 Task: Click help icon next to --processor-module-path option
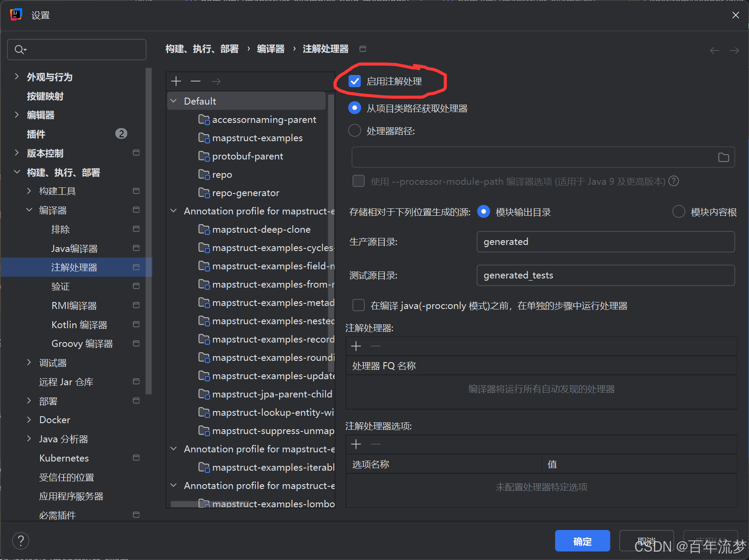(x=673, y=181)
